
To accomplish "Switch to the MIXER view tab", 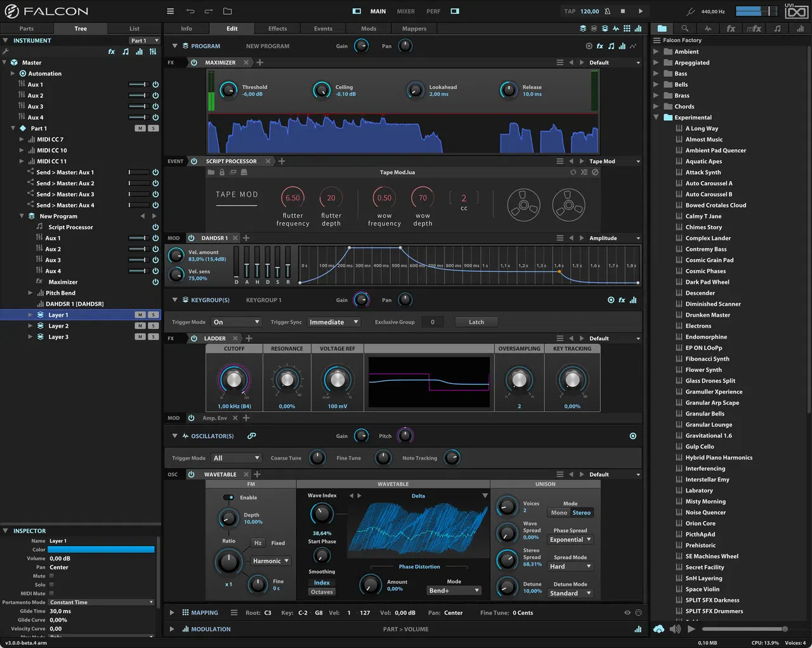I will tap(406, 11).
